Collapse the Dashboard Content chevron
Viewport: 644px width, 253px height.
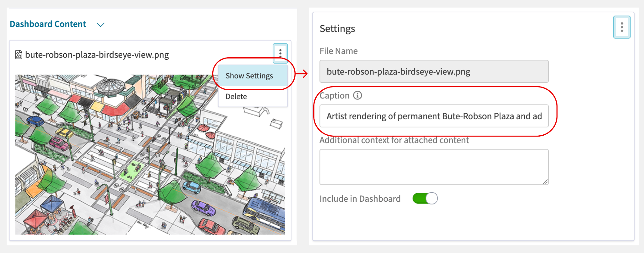tap(100, 25)
